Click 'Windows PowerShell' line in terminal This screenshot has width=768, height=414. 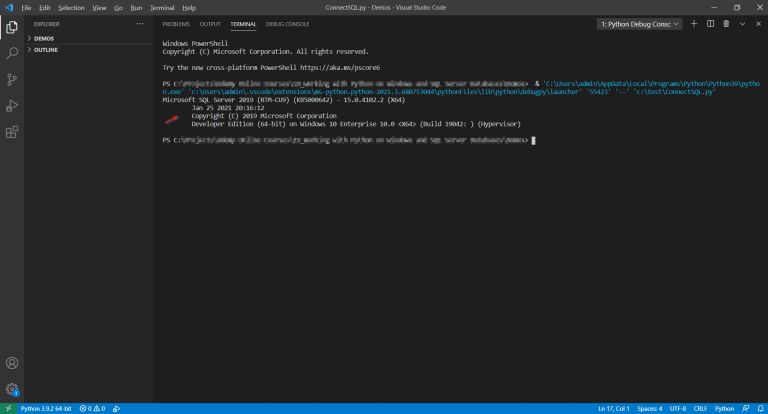pos(195,44)
